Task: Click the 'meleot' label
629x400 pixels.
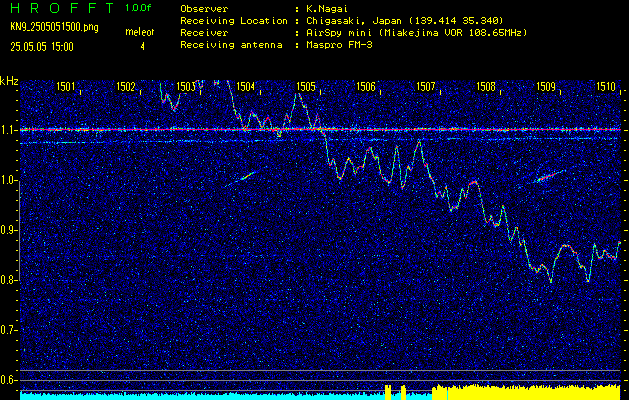Action: (x=140, y=32)
